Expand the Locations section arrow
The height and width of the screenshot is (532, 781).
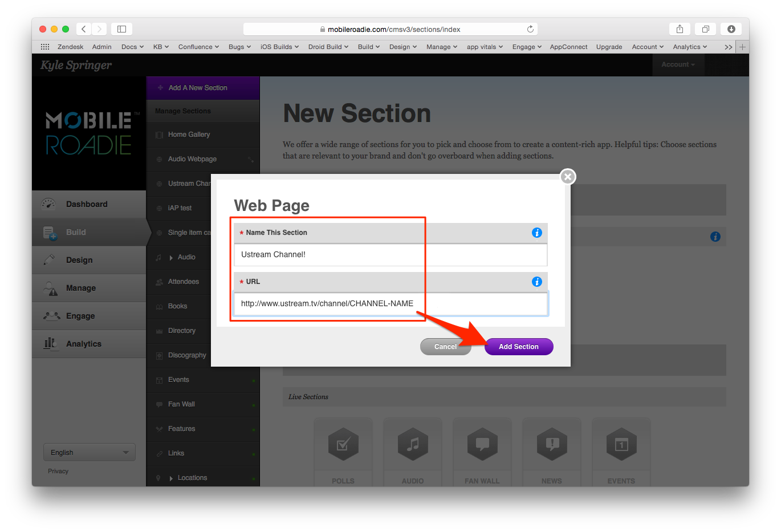171,478
